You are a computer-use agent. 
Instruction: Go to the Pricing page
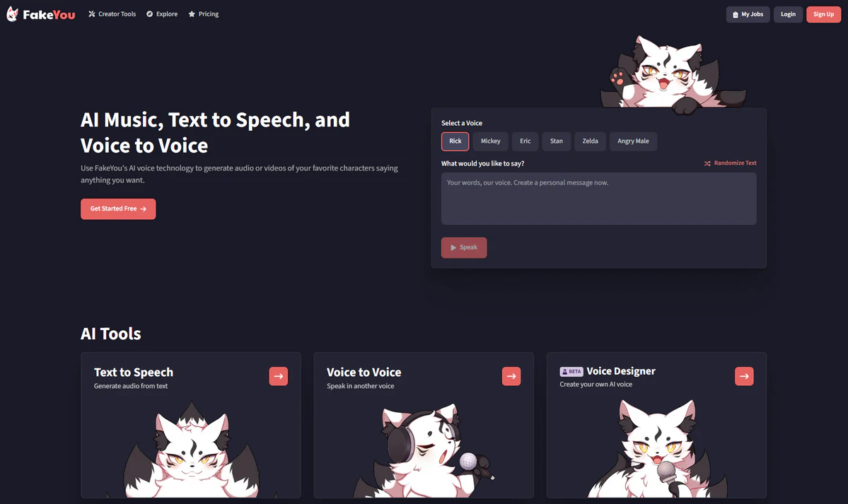click(204, 14)
